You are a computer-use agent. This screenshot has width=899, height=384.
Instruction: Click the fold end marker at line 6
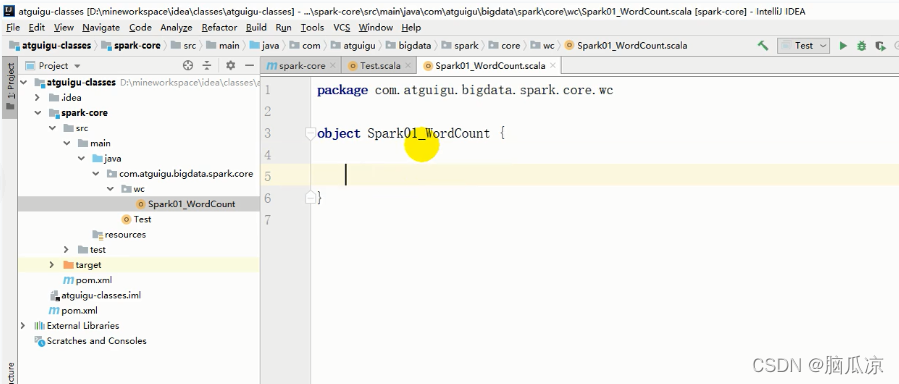pos(310,198)
